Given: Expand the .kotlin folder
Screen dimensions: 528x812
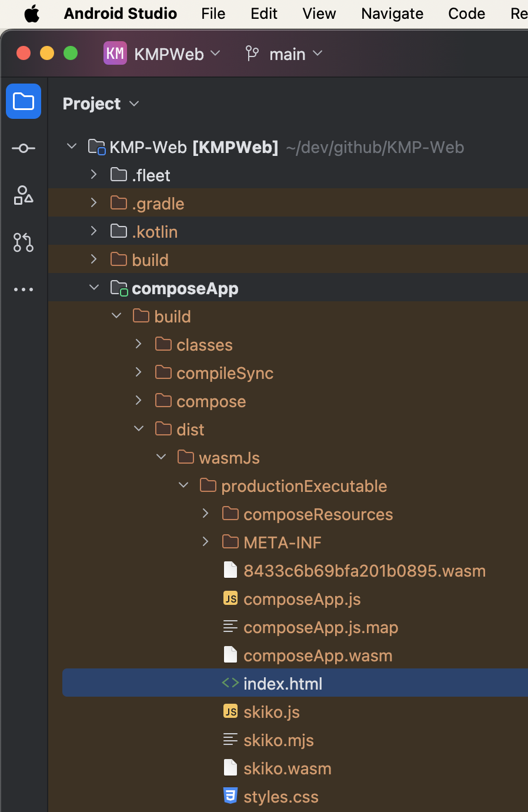Looking at the screenshot, I should [93, 231].
